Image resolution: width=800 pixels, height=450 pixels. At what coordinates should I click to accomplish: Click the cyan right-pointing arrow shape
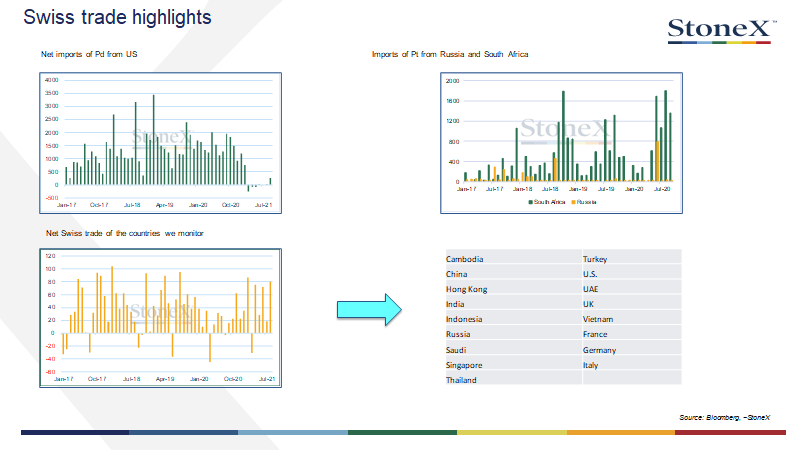pos(369,310)
